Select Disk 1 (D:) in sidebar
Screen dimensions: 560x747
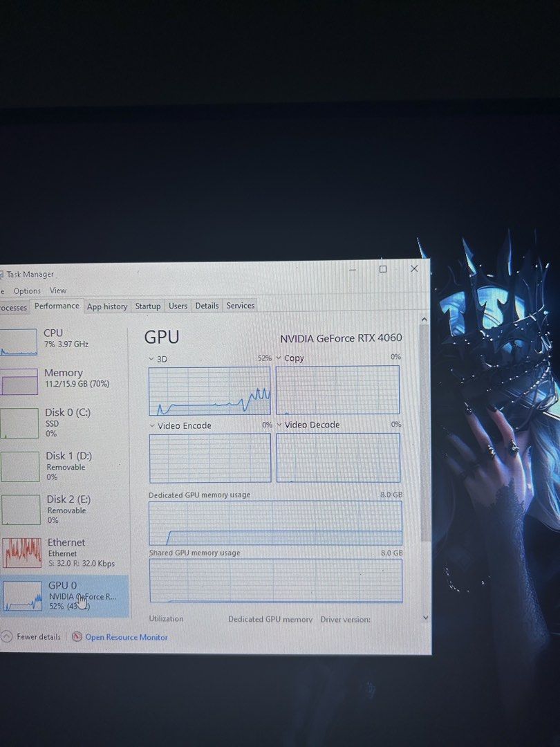(64, 466)
